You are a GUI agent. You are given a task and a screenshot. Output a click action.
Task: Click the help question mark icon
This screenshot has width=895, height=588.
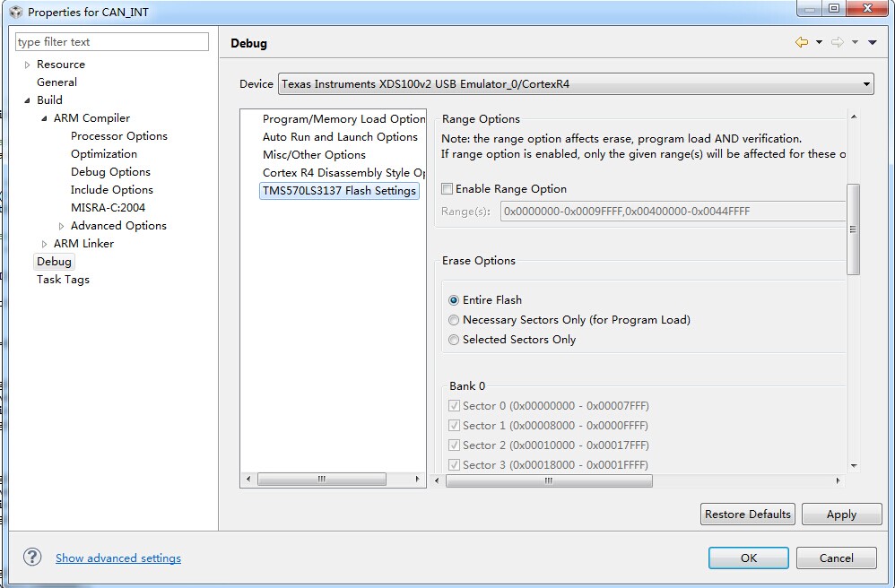coord(32,557)
